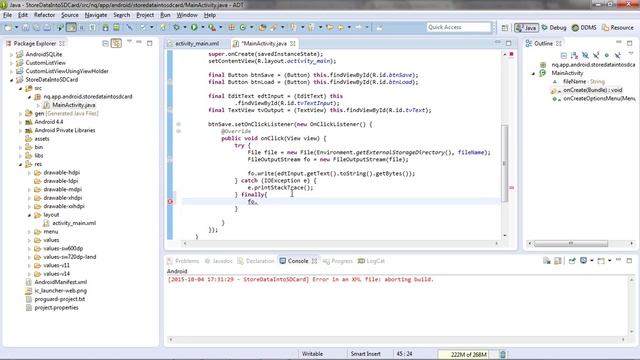Switch to the DDMS perspective

pos(584,28)
